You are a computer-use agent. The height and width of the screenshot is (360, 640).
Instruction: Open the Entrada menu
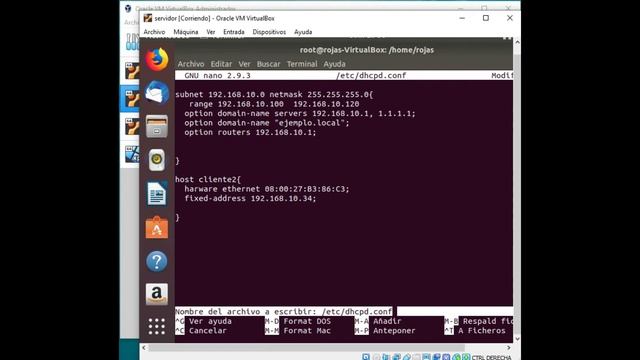(x=233, y=32)
